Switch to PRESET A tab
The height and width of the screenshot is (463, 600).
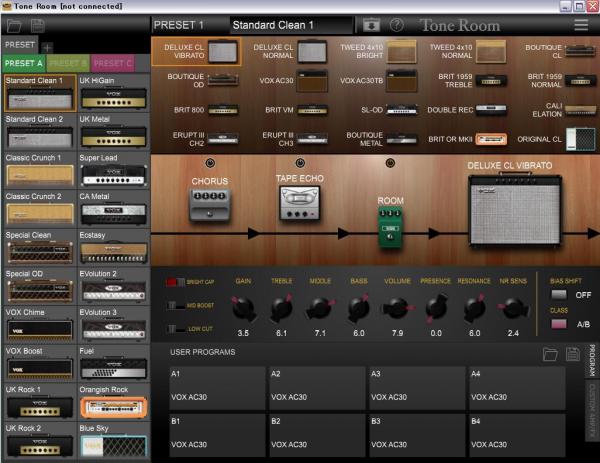24,63
